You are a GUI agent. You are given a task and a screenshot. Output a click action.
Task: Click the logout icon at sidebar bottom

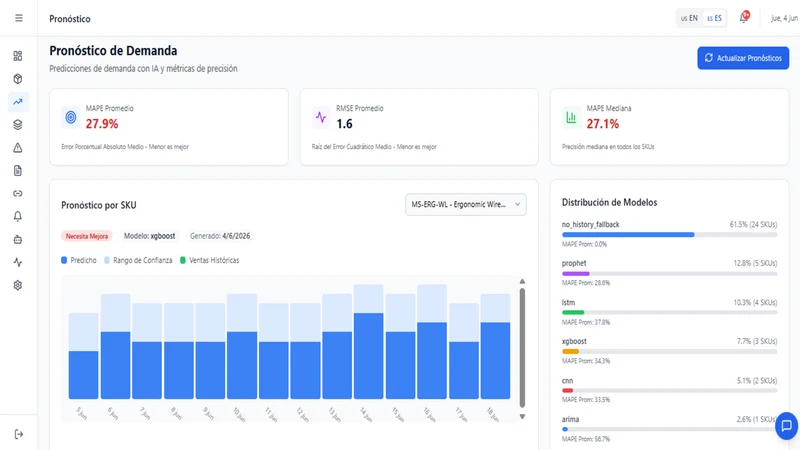pyautogui.click(x=19, y=434)
